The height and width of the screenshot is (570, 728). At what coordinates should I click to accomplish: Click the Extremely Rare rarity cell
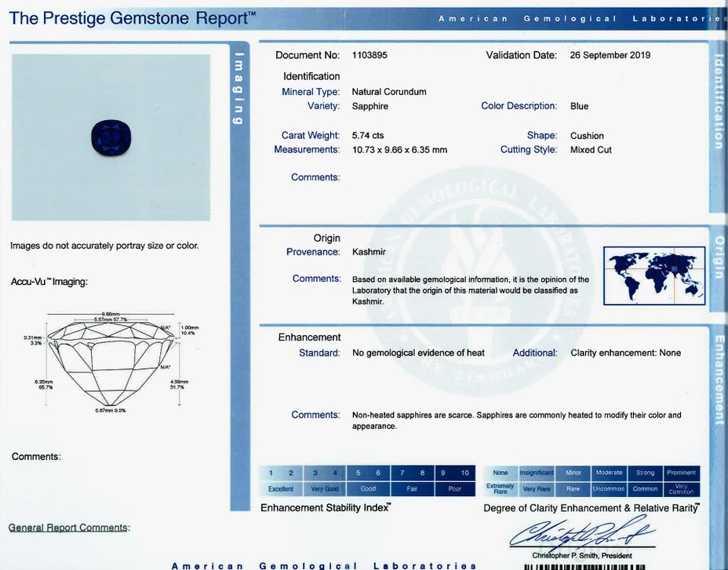(x=500, y=488)
